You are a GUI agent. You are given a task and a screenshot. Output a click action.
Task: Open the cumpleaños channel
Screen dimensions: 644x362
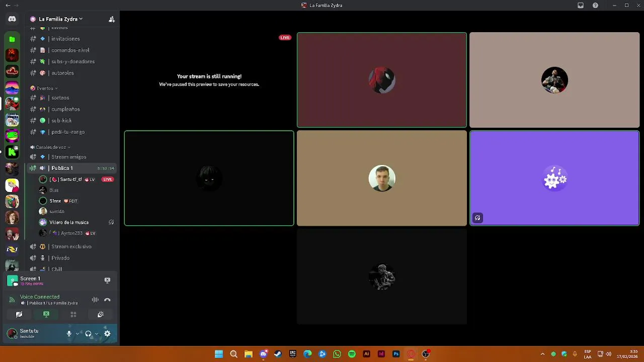click(72, 109)
